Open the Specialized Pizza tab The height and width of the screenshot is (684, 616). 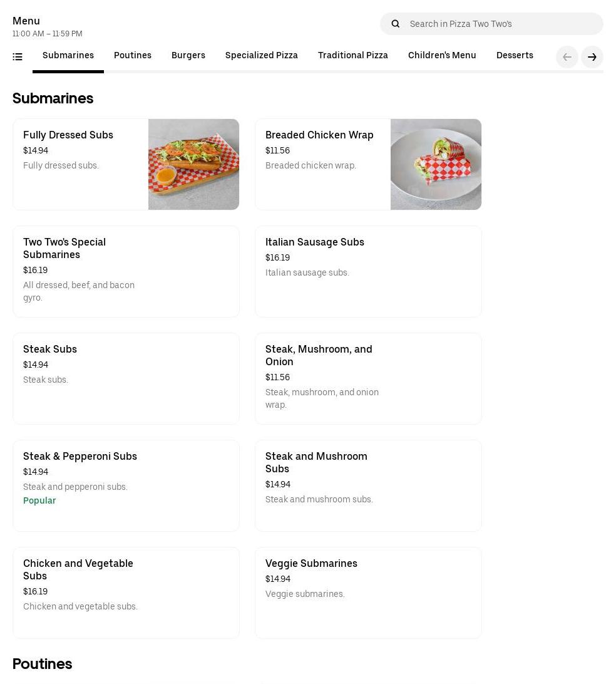tap(262, 56)
